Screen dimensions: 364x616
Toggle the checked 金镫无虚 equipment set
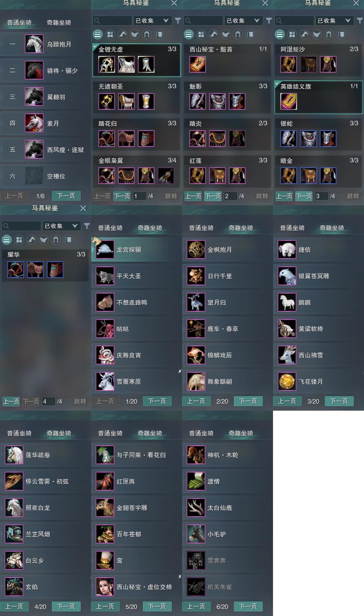click(x=136, y=61)
